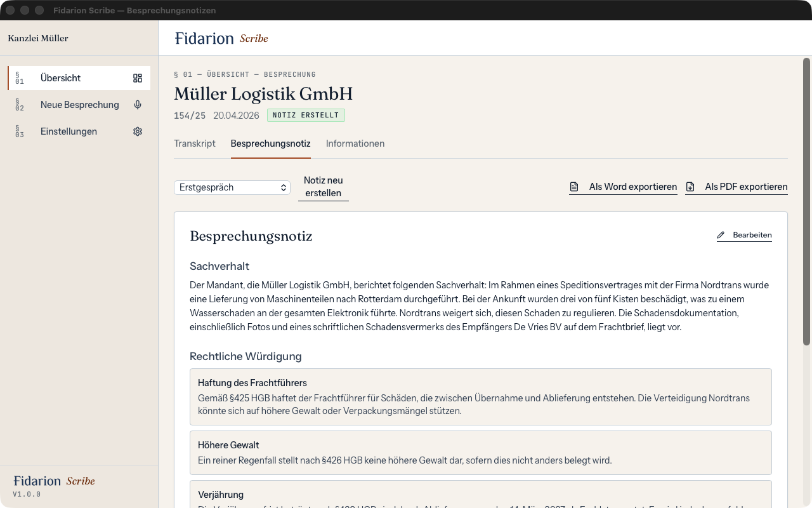Click the PDF download icon

(690, 187)
